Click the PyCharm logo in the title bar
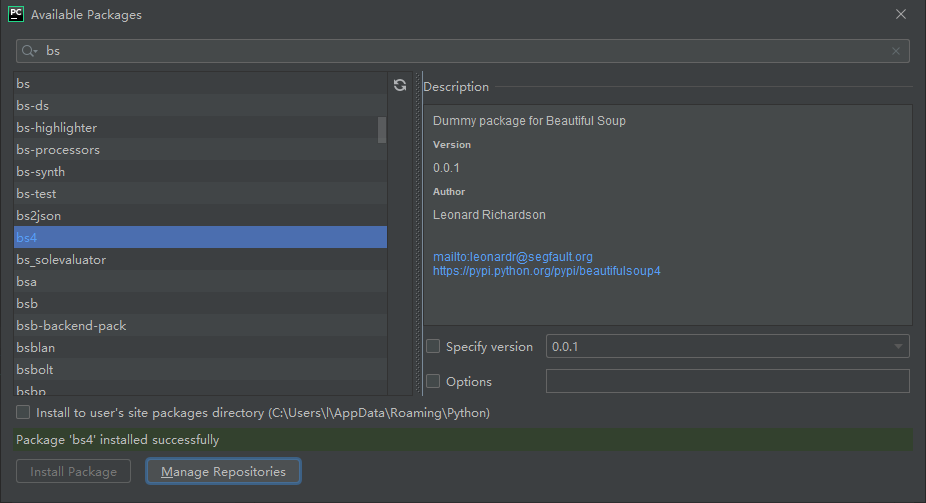 16,14
